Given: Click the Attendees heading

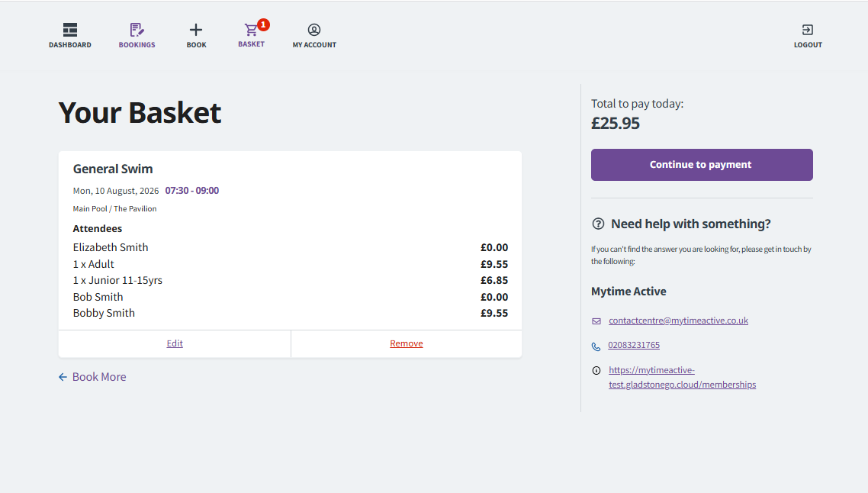Looking at the screenshot, I should pyautogui.click(x=98, y=228).
